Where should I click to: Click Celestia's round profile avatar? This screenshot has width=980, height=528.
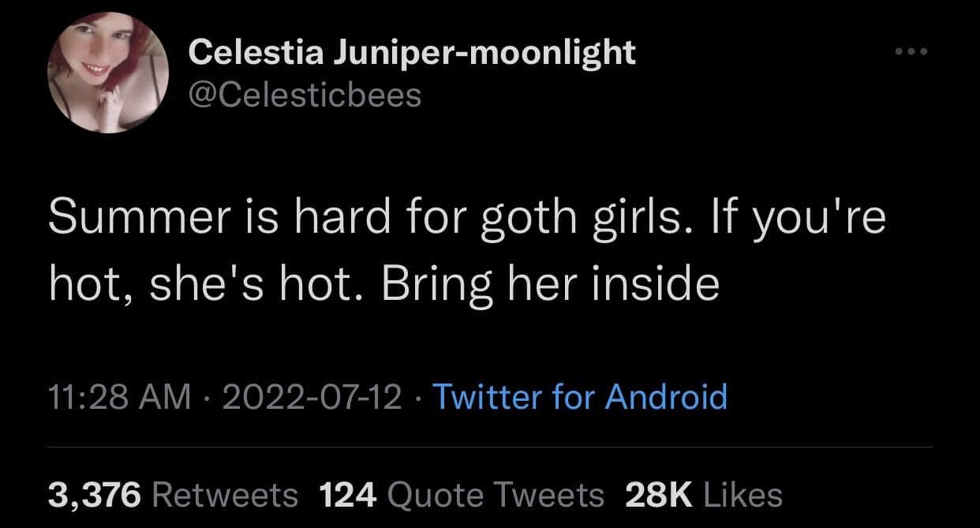tap(109, 73)
